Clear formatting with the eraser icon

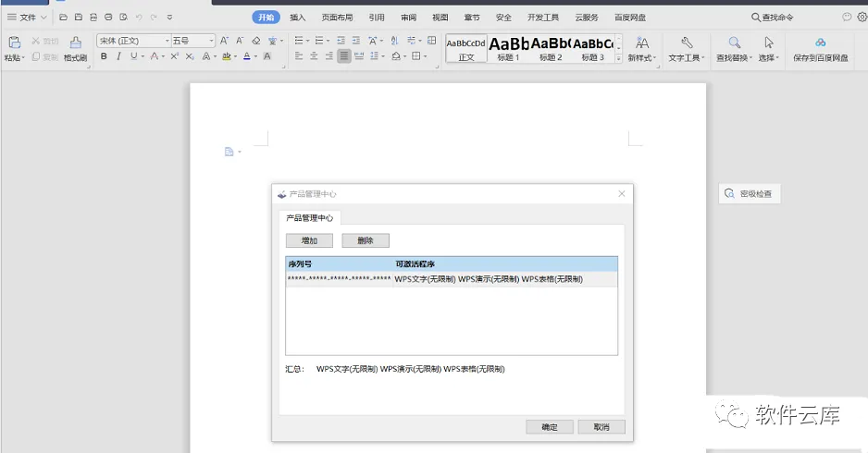(255, 41)
